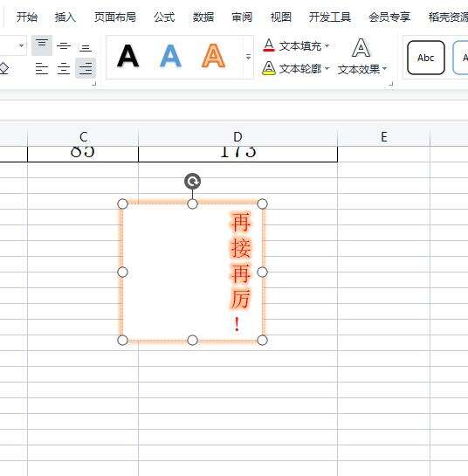Open font size dropdown arrow
468x476 pixels.
(x=21, y=45)
